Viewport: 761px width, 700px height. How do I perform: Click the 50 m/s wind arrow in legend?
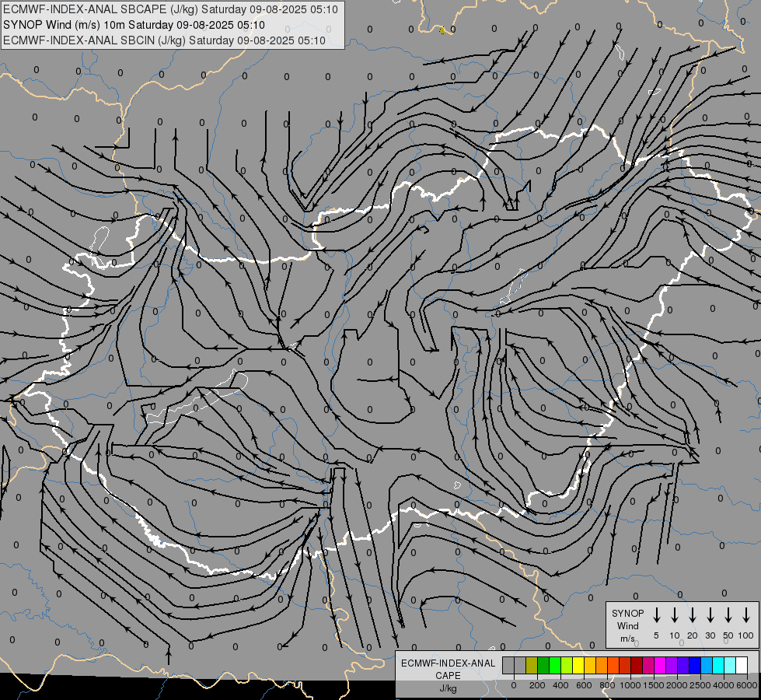click(728, 614)
